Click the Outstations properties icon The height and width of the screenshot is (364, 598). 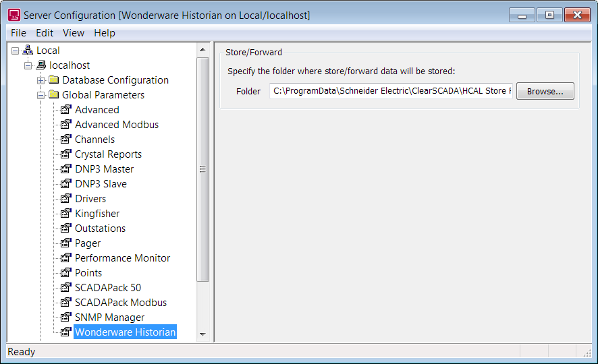(66, 228)
